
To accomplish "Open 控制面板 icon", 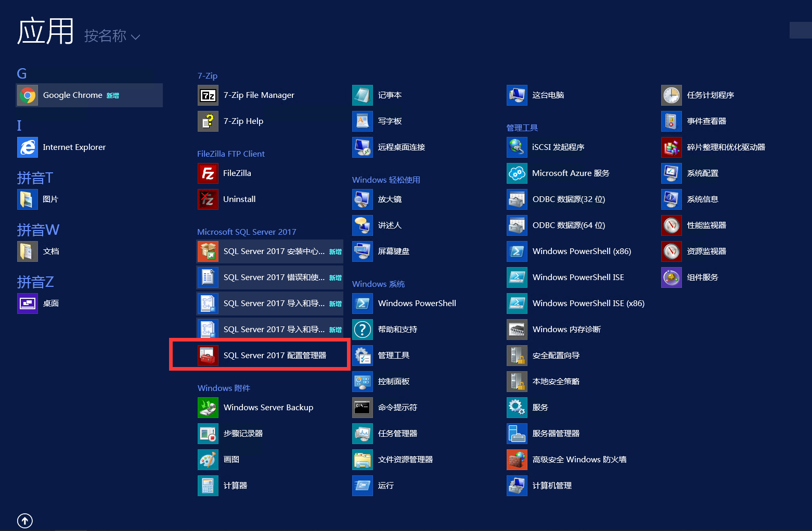I will (363, 382).
